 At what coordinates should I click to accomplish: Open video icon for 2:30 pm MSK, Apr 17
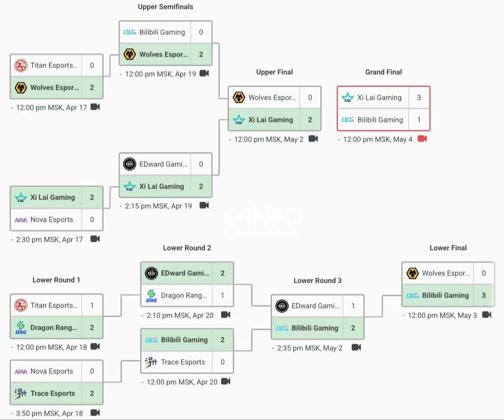click(95, 239)
